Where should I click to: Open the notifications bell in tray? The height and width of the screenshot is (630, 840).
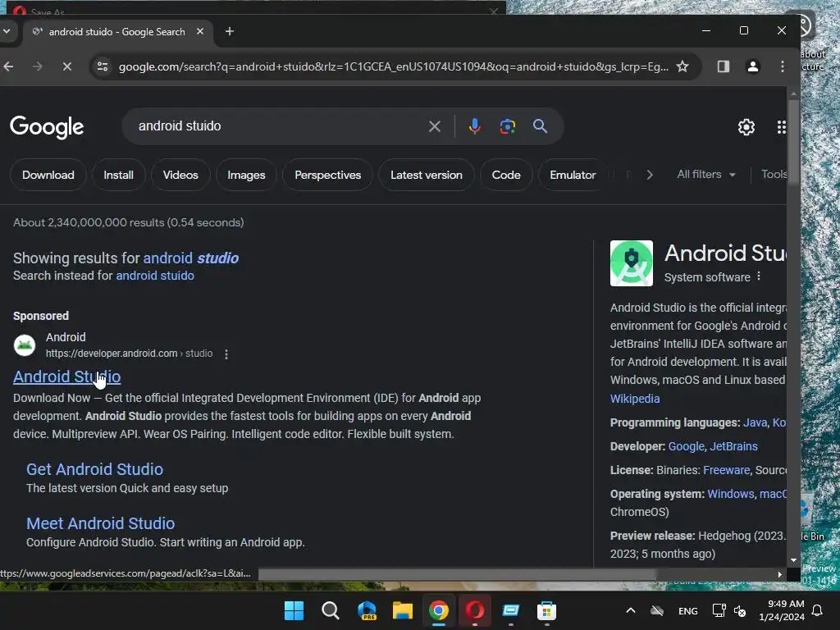[817, 610]
